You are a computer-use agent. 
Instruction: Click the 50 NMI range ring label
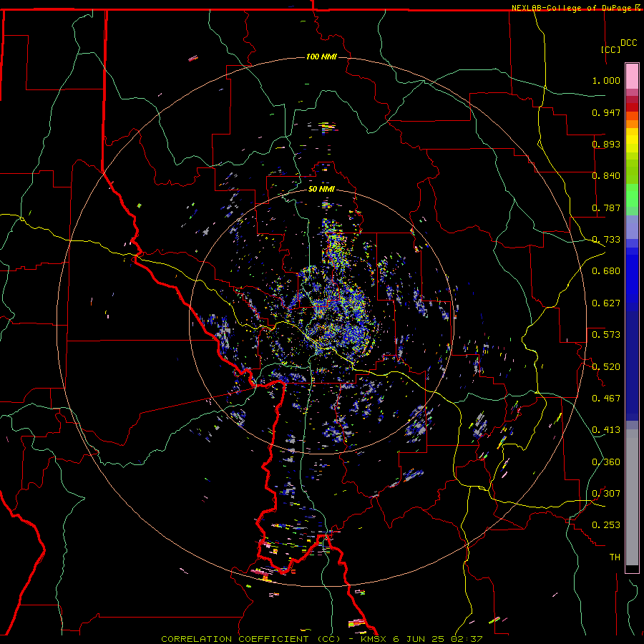(x=321, y=190)
